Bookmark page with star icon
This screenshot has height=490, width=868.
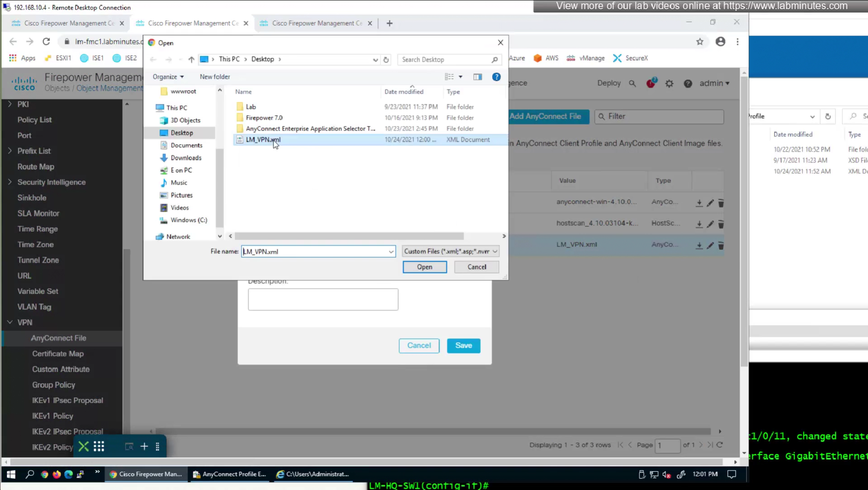[x=699, y=42]
